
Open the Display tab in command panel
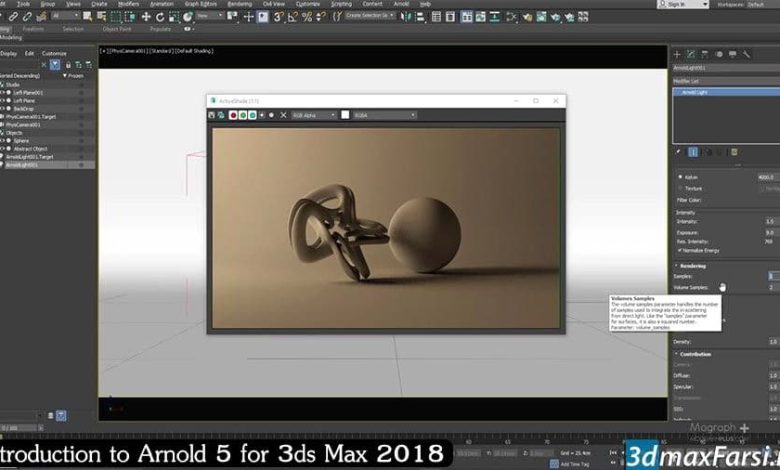[733, 54]
